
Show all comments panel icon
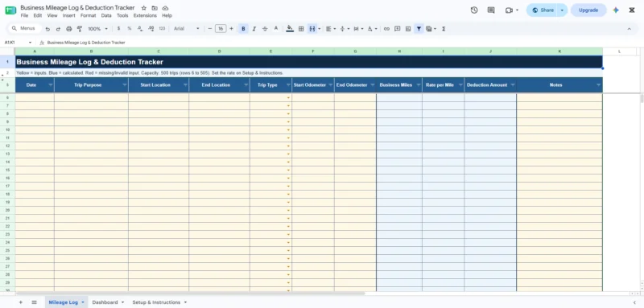[491, 10]
